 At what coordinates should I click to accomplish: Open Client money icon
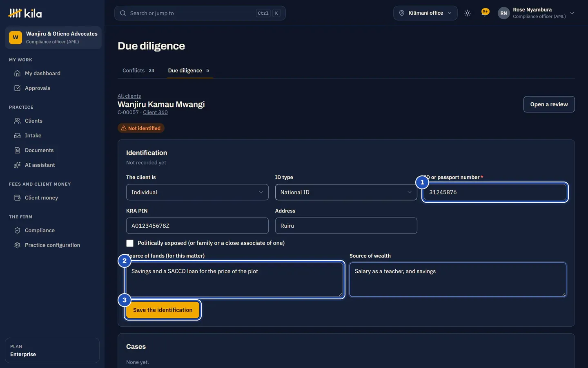point(17,197)
